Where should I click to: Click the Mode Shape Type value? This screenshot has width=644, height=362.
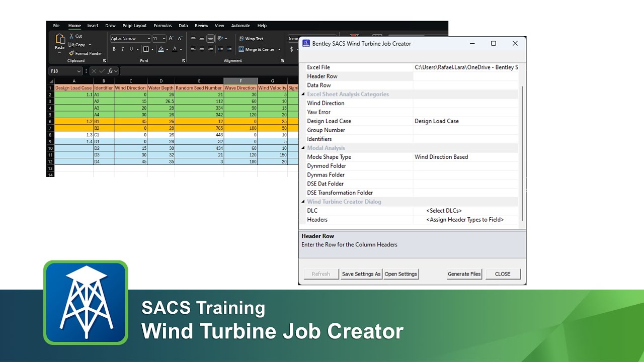click(x=441, y=157)
